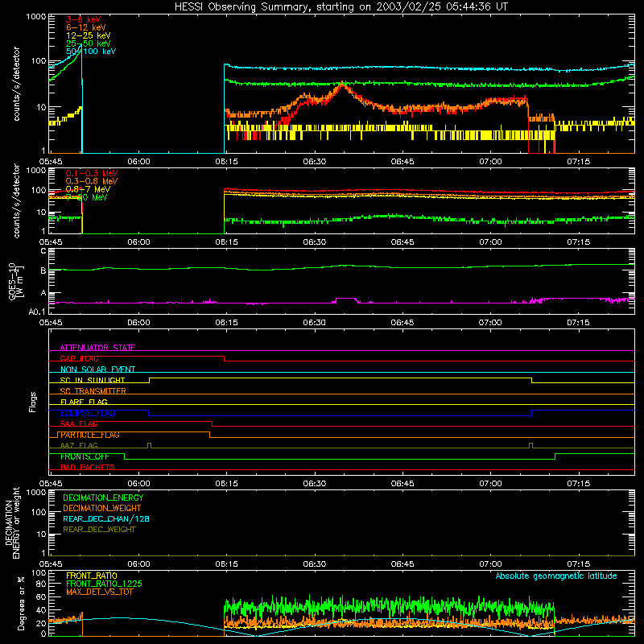The height and width of the screenshot is (644, 644).
Task: Select the 12-25 keV legend label
Action: click(x=89, y=35)
